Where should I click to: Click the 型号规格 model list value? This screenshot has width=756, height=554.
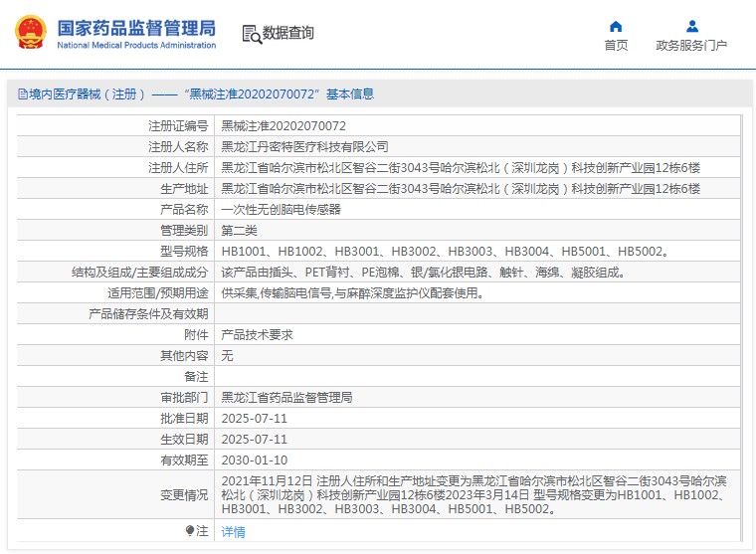(445, 252)
